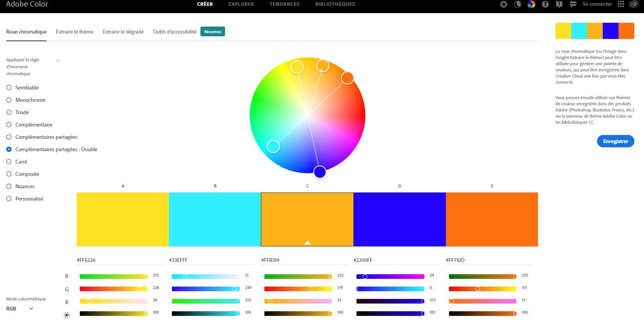The image size is (644, 329).
Task: Toggle the dark mode moon icon
Action: (x=518, y=4)
